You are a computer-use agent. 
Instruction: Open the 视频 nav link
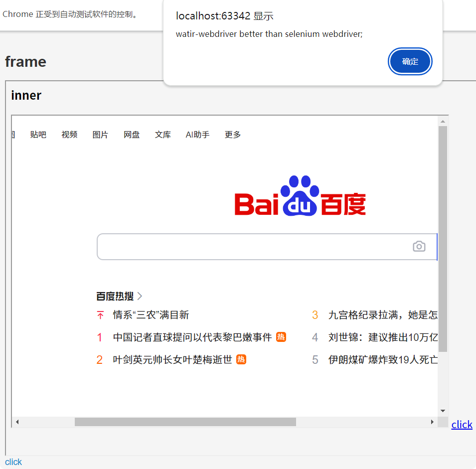[69, 135]
